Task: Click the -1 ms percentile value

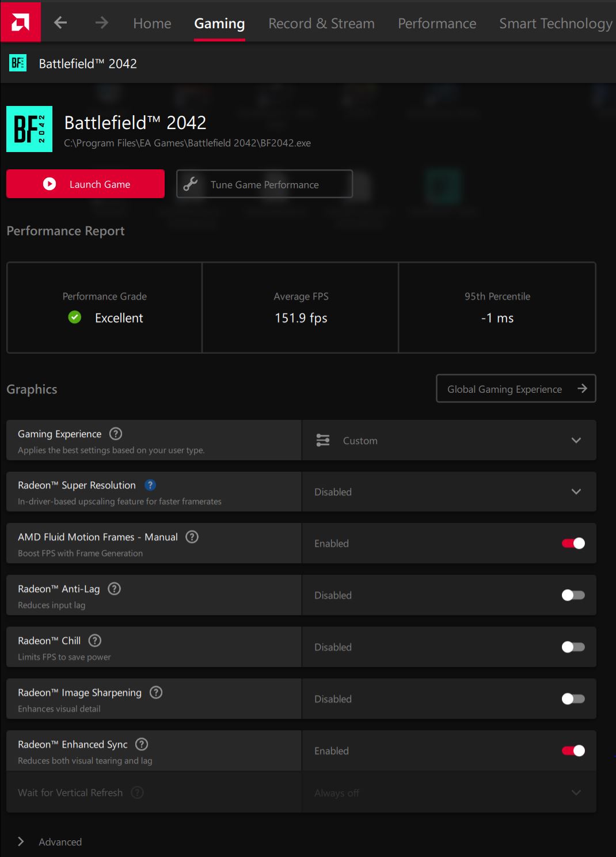Action: [x=497, y=318]
